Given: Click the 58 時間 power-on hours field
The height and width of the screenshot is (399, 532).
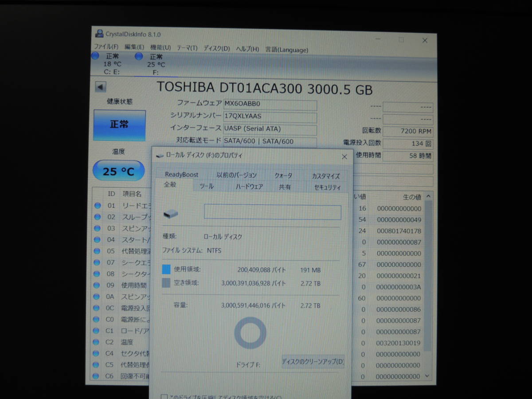Looking at the screenshot, I should (x=408, y=156).
